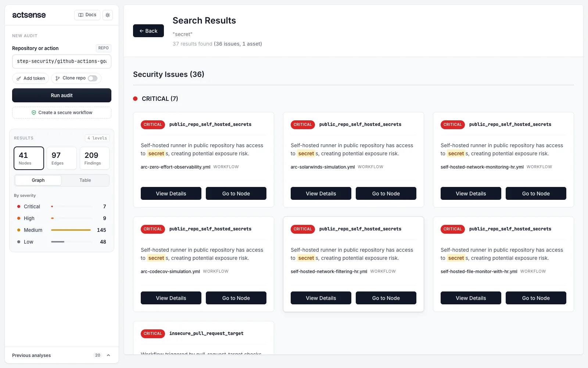This screenshot has width=588, height=368.
Task: Select the 41 Nodes stat card
Action: point(29,158)
